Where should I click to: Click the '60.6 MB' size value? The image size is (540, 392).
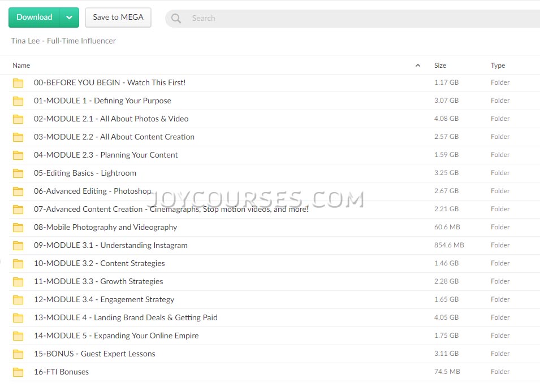(447, 227)
